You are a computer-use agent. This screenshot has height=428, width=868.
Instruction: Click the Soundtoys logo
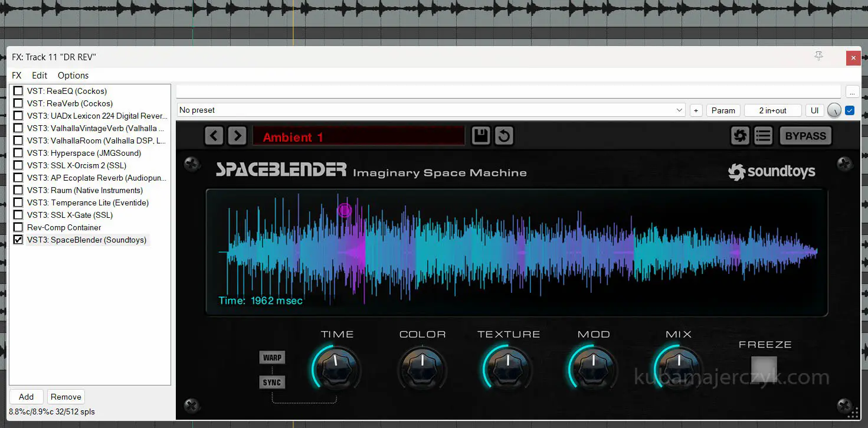771,172
